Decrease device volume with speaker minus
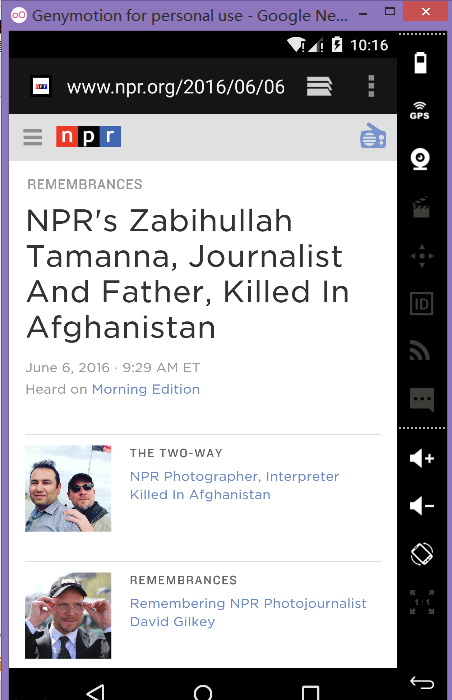This screenshot has height=700, width=452. pyautogui.click(x=422, y=506)
